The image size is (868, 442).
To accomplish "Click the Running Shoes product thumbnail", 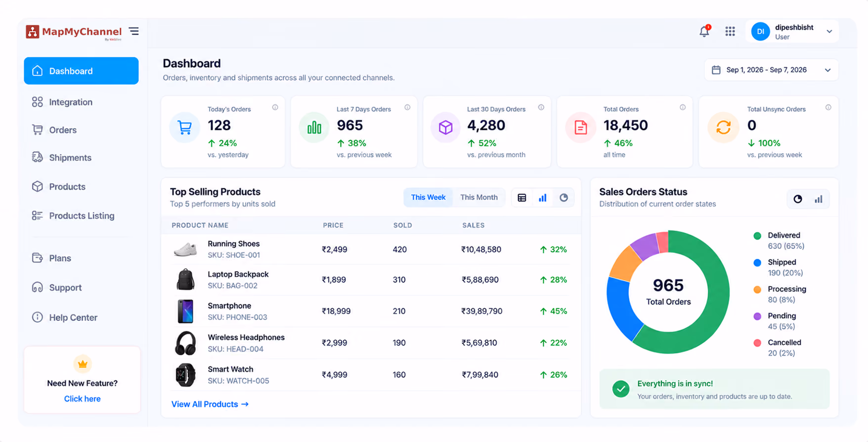I will coord(185,249).
